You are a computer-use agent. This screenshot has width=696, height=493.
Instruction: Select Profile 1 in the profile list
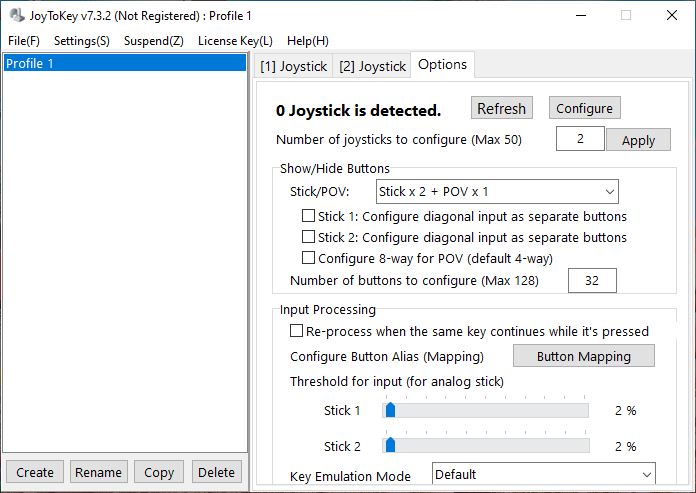coord(125,63)
